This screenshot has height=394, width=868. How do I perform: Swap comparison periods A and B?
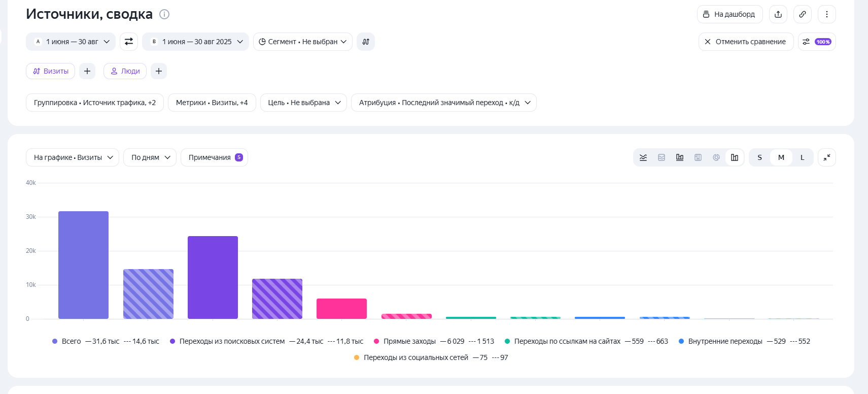pyautogui.click(x=129, y=42)
